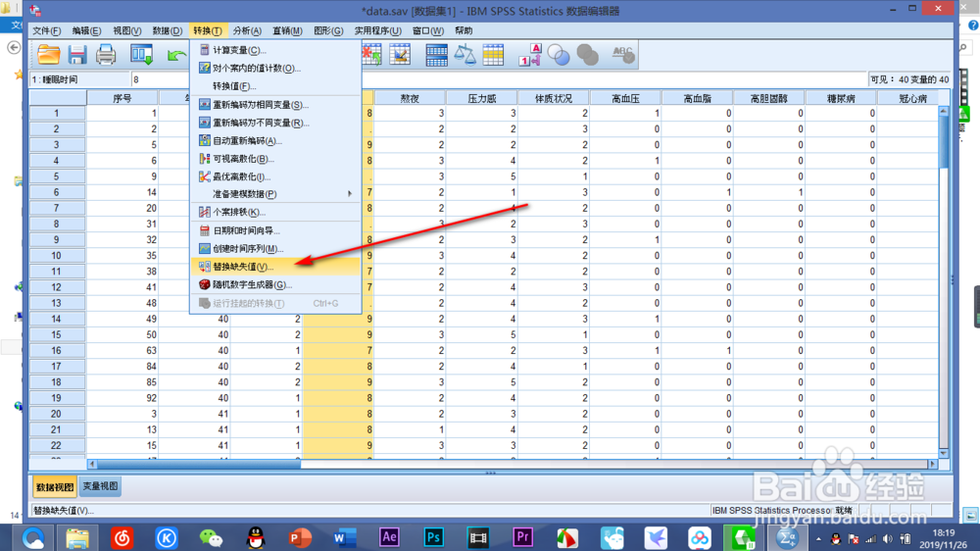Image resolution: width=980 pixels, height=551 pixels.
Task: Click the Show All Variables gray circles icon
Action: pyautogui.click(x=587, y=55)
